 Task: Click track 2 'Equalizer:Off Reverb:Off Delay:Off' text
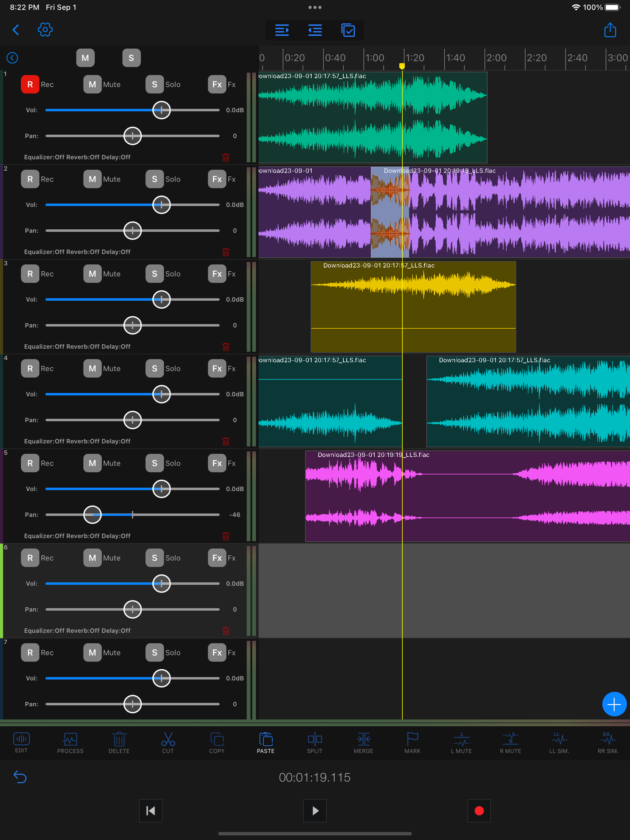77,252
